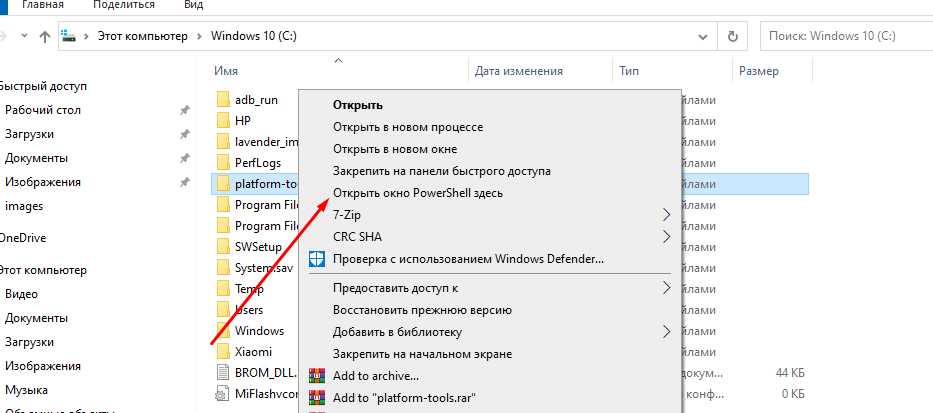The width and height of the screenshot is (933, 413).
Task: Select the Xiaomi folder icon
Action: [223, 352]
